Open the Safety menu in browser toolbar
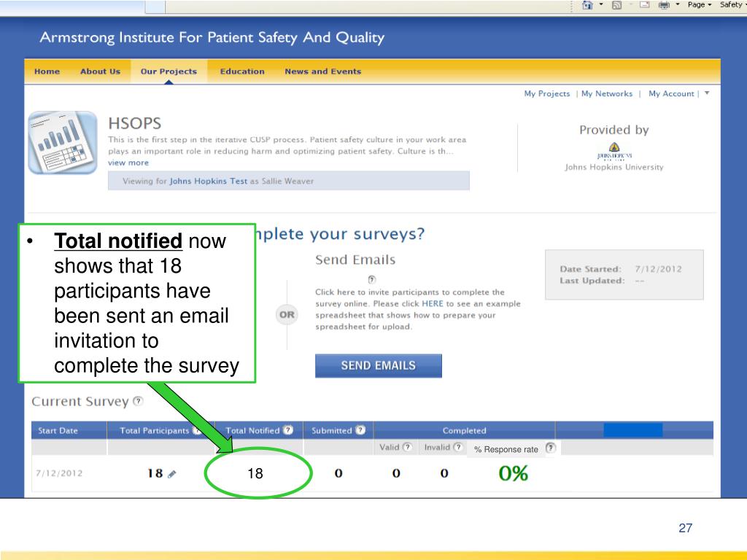This screenshot has width=747, height=560. click(732, 5)
